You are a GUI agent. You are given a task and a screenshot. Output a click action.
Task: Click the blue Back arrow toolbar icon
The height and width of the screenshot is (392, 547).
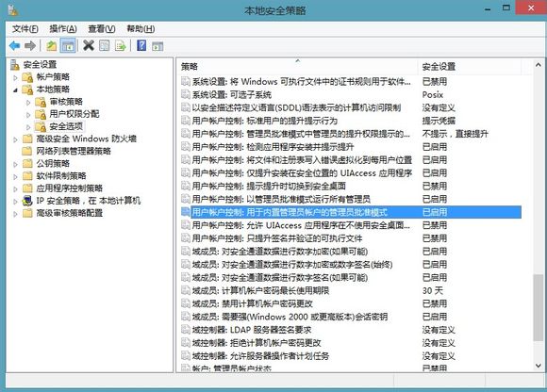coord(15,45)
